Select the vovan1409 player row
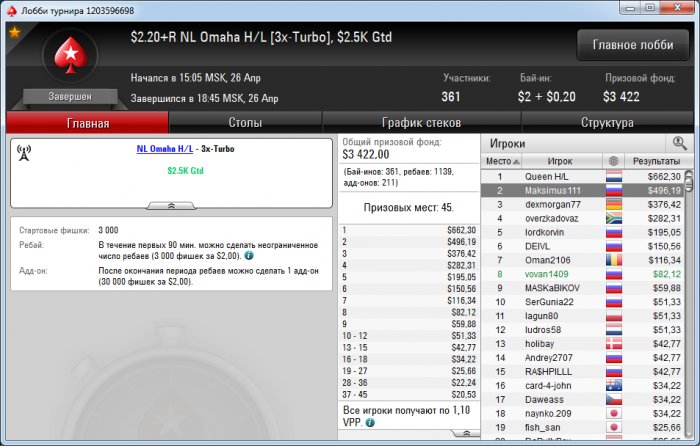The image size is (700, 446). (x=583, y=274)
